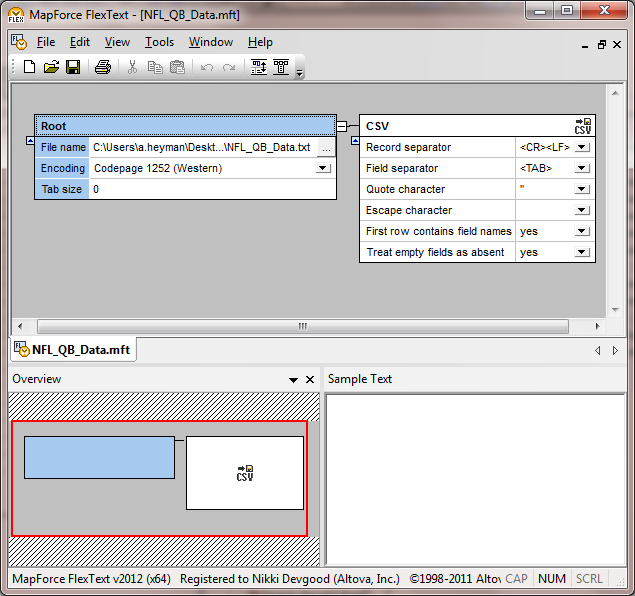635x596 pixels.
Task: Click the Tab size value field
Action: (x=212, y=189)
